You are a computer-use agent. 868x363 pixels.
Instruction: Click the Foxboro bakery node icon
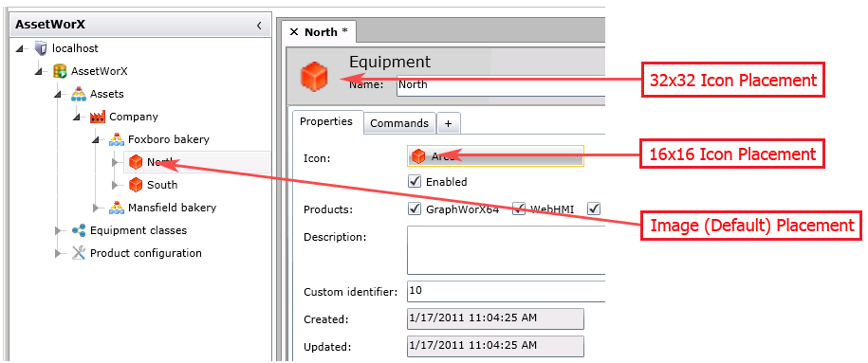pyautogui.click(x=117, y=139)
